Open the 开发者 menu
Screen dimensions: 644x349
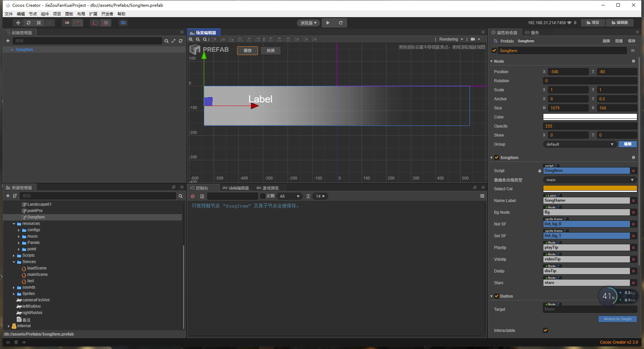(x=107, y=14)
